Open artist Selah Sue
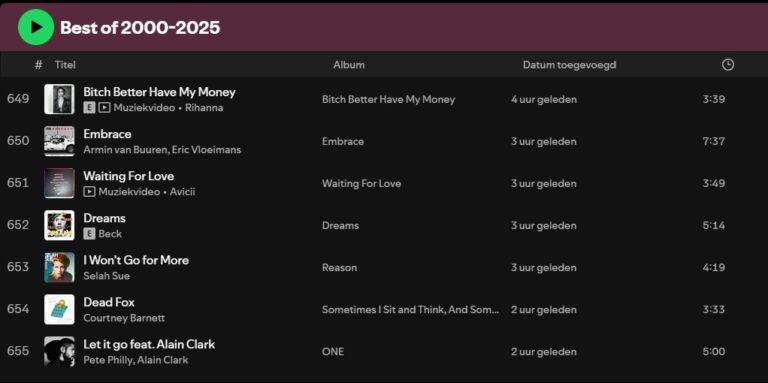Viewport: 768px width, 383px height. pos(106,276)
